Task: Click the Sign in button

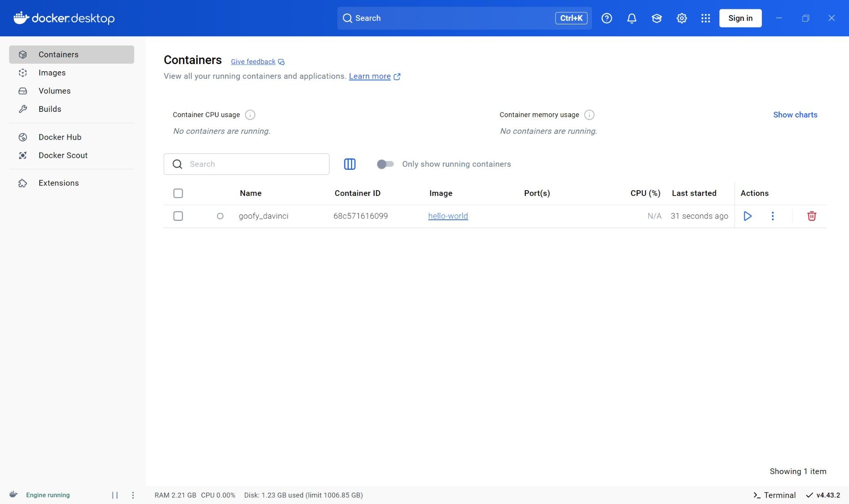Action: (740, 18)
